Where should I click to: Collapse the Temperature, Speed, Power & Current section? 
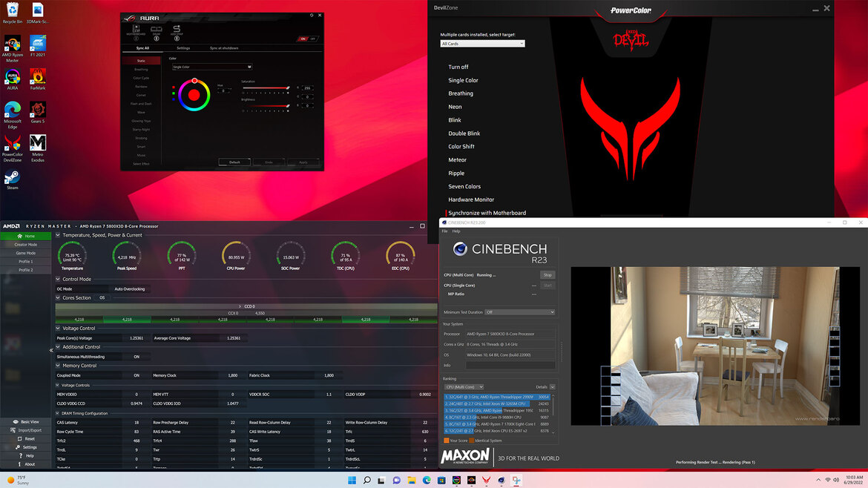(x=58, y=235)
